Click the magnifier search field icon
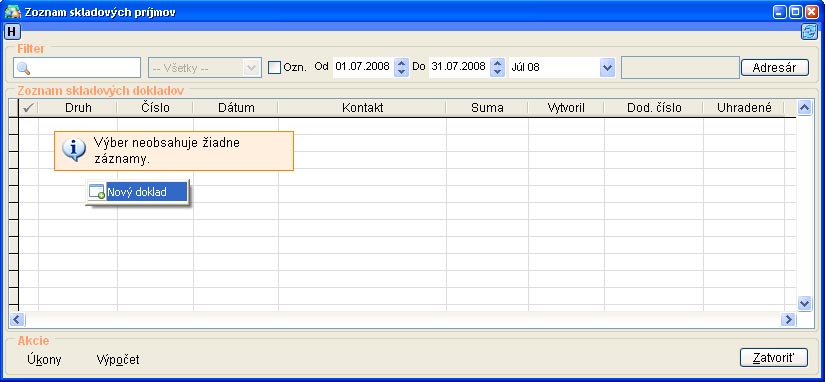The height and width of the screenshot is (382, 825). coord(24,68)
